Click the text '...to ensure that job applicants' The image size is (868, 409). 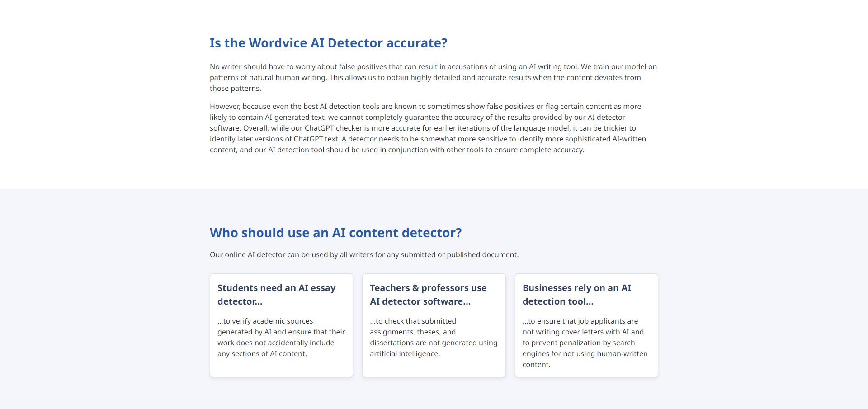click(x=585, y=343)
